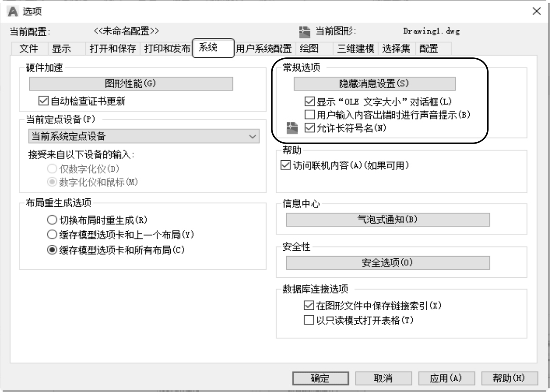550x392 pixels.
Task: Click the 气泡式通知(B) button
Action: click(388, 219)
